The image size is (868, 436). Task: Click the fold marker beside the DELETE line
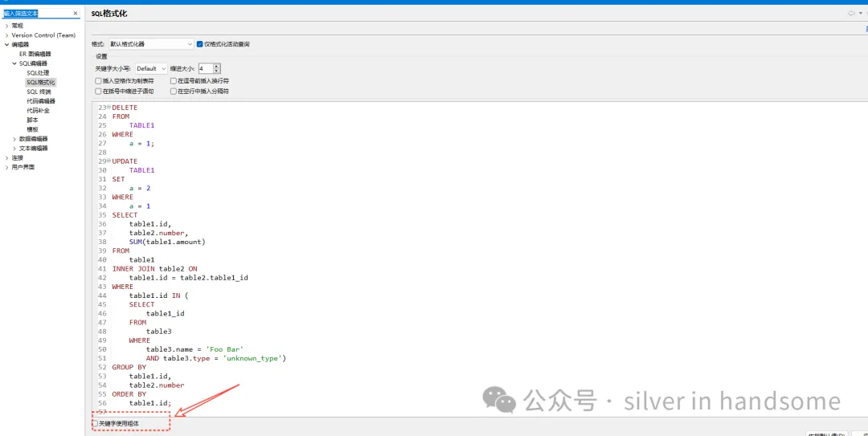[x=109, y=108]
